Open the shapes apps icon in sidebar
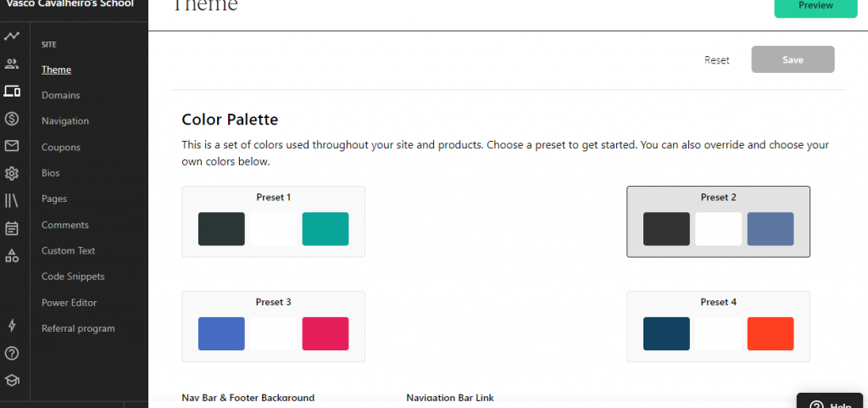Image resolution: width=868 pixels, height=408 pixels. (12, 255)
